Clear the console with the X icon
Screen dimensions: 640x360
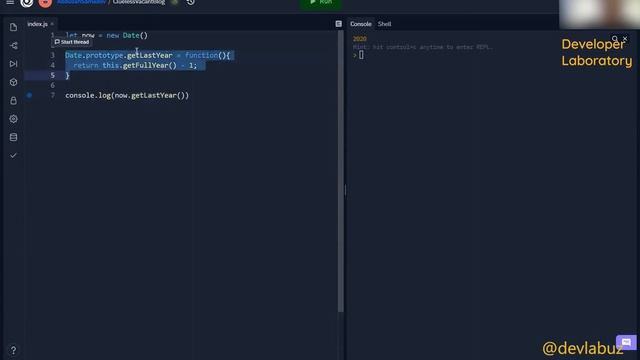(625, 39)
